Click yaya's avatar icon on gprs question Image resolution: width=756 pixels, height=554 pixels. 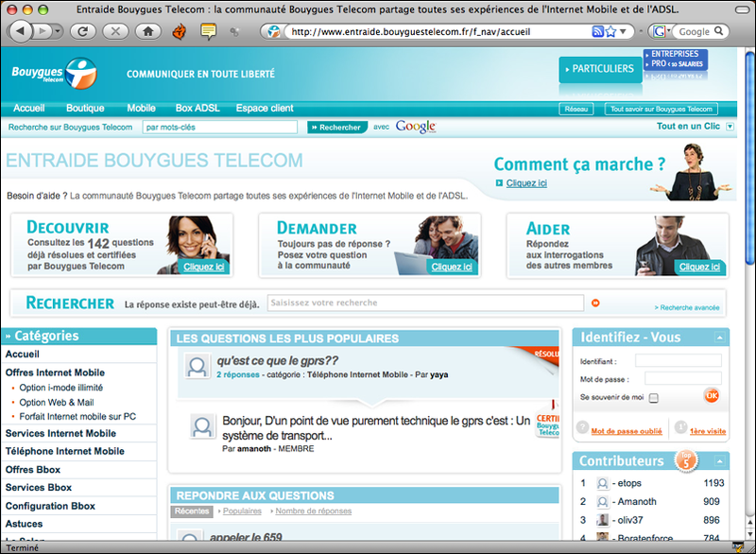pyautogui.click(x=198, y=367)
